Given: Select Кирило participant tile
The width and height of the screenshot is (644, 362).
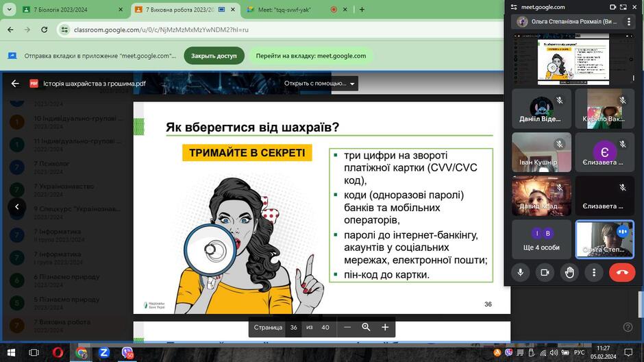Looking at the screenshot, I should click(x=604, y=108).
